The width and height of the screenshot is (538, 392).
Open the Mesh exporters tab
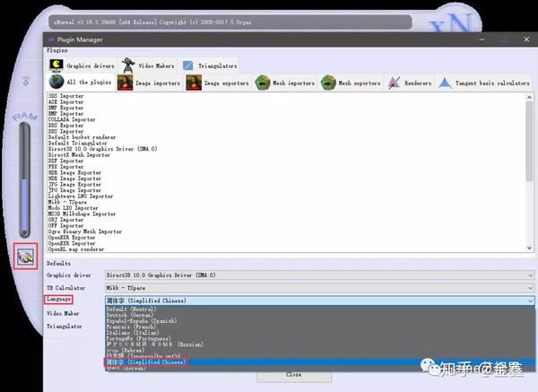coord(351,83)
